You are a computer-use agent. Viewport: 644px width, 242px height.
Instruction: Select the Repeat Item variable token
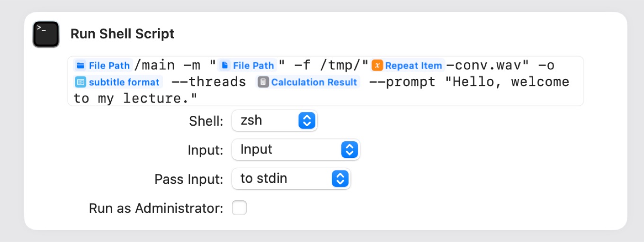pos(408,65)
